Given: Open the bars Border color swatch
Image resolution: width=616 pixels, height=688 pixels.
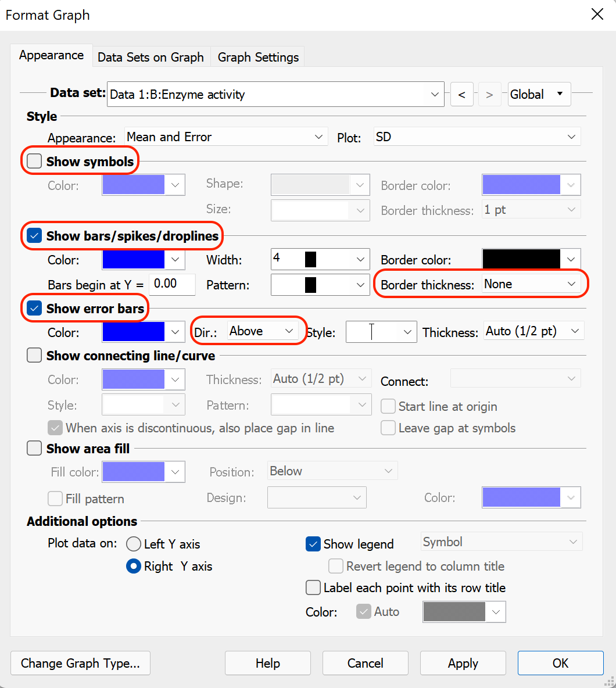Looking at the screenshot, I should click(x=531, y=260).
